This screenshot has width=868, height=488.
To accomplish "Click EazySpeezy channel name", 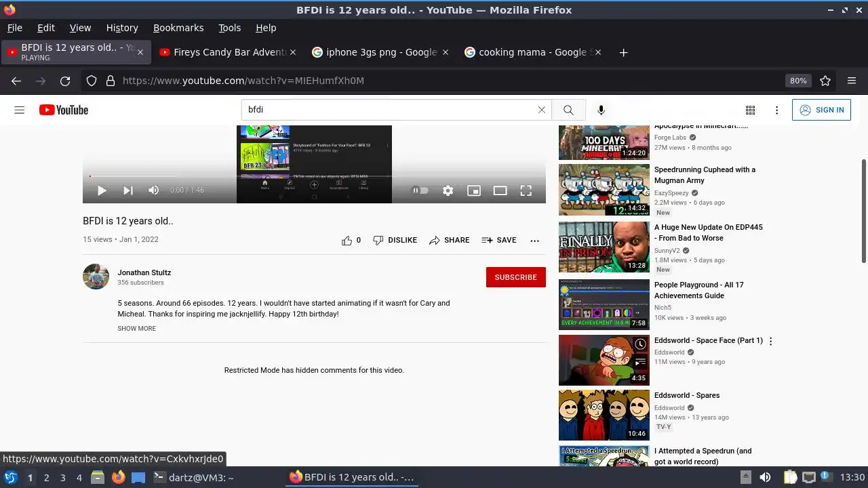I will point(671,193).
